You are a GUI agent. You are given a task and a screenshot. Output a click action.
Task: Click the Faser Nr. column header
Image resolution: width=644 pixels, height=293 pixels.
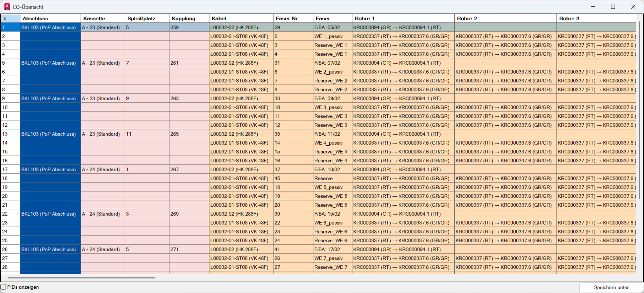click(293, 19)
